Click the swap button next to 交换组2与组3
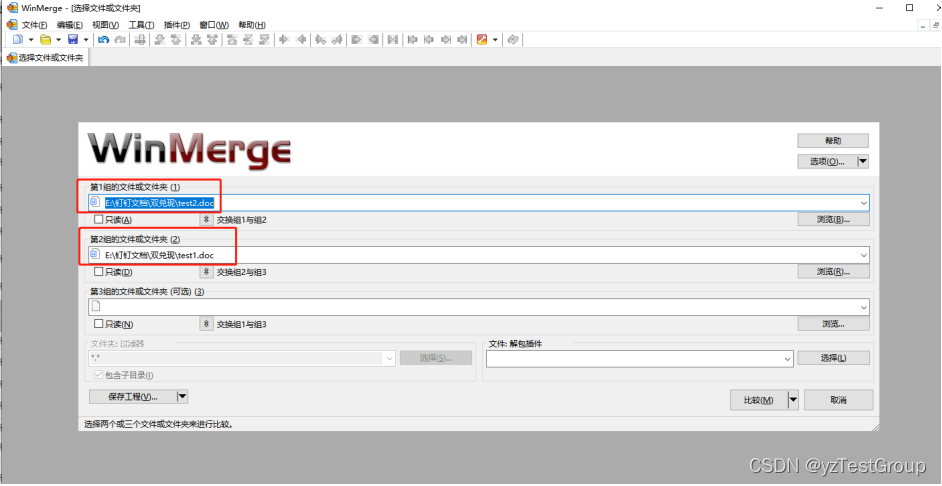 pyautogui.click(x=206, y=272)
